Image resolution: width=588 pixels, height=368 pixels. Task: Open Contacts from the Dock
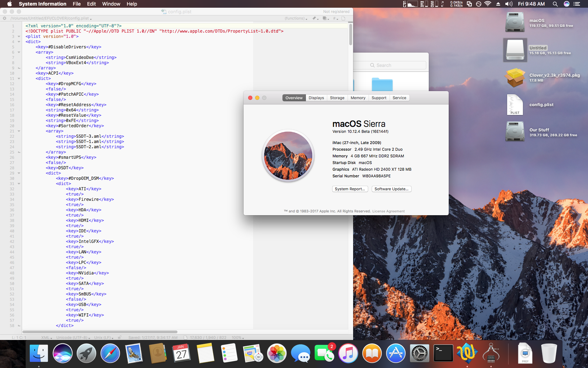(158, 353)
